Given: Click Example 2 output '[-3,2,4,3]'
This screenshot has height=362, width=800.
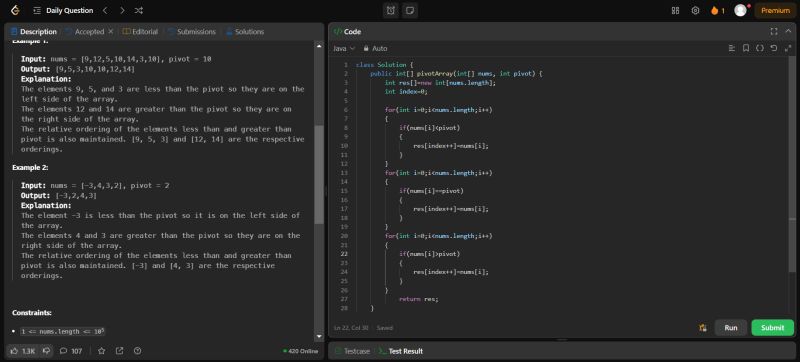Looking at the screenshot, I should click(76, 196).
